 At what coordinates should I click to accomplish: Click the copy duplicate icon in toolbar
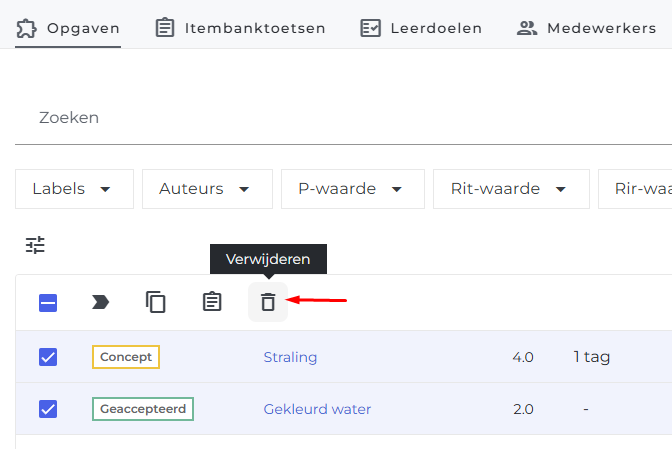[x=156, y=302]
